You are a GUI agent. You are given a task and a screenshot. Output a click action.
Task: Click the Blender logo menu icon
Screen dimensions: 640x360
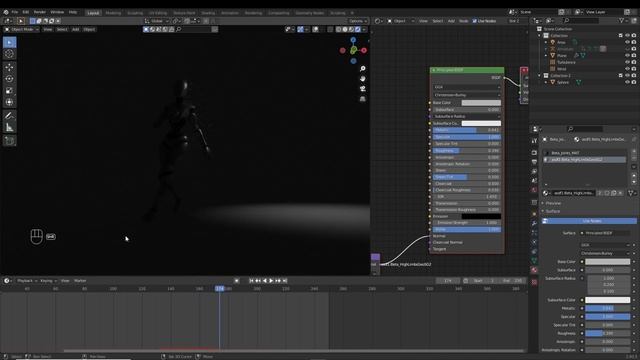[6, 12]
